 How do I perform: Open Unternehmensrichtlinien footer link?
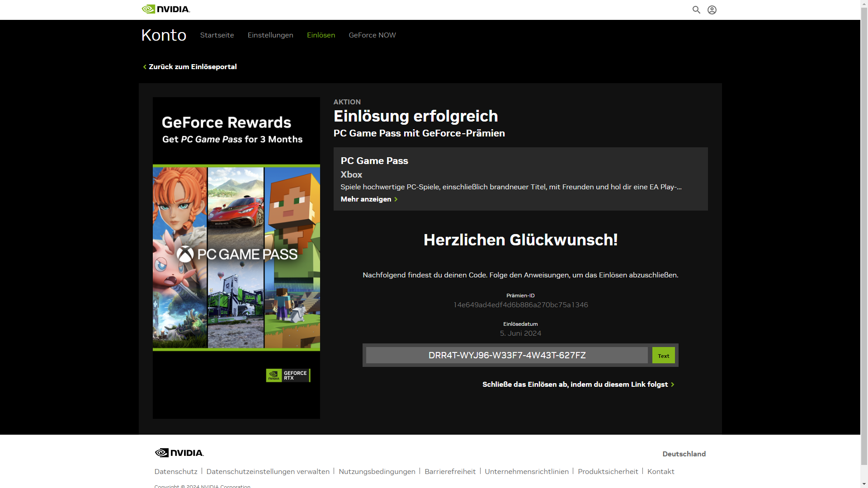point(527,472)
